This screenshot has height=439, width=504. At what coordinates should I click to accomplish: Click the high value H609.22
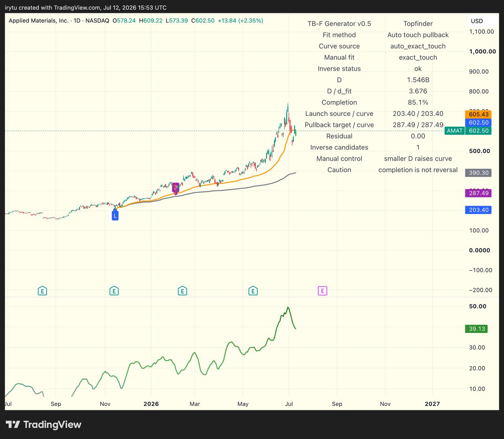click(x=150, y=20)
